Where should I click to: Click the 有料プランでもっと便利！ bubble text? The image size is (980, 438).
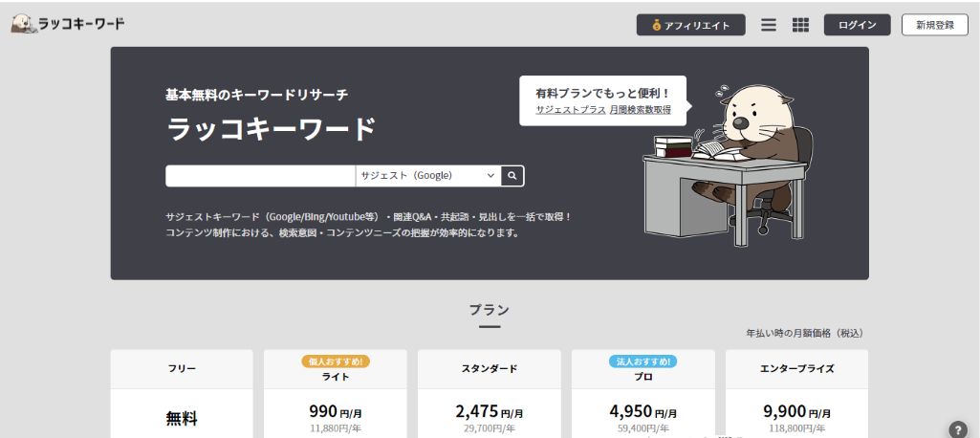602,93
